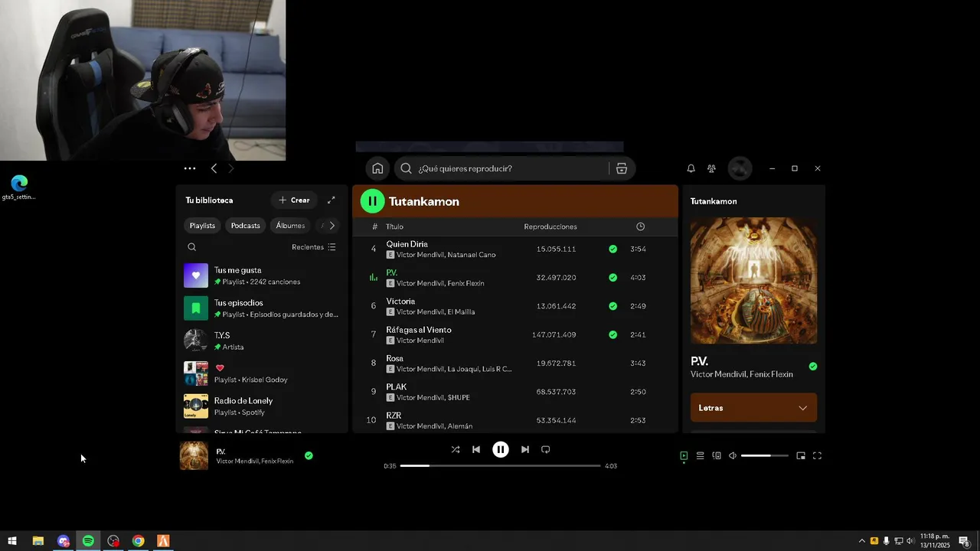Mute the volume speaker icon
The image size is (980, 551).
(733, 455)
